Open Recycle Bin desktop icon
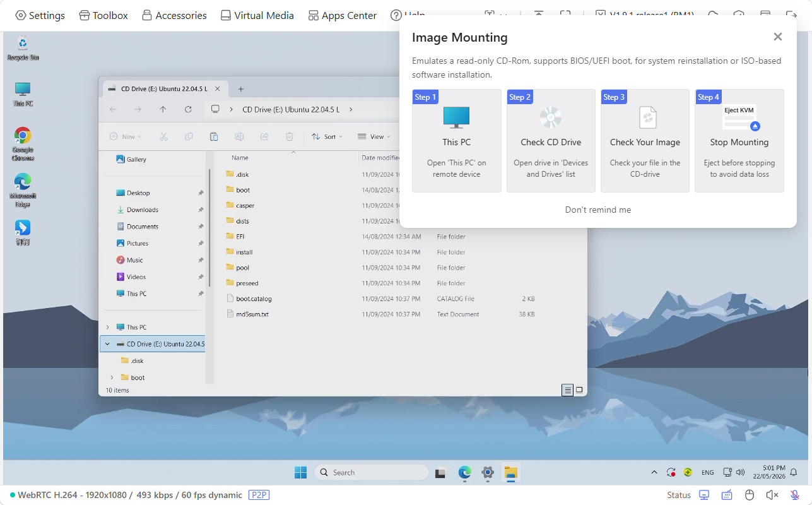 pos(23,48)
